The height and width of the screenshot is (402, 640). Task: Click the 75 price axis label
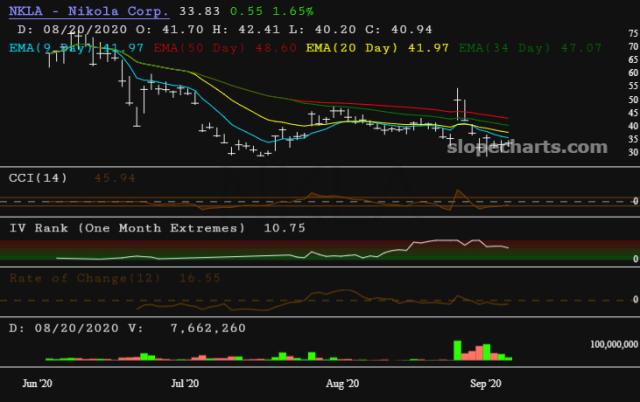click(x=633, y=33)
